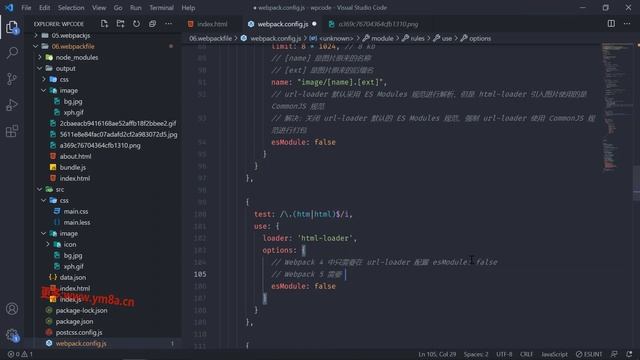The image size is (640, 360).
Task: Open package.json file
Action: (74, 322)
